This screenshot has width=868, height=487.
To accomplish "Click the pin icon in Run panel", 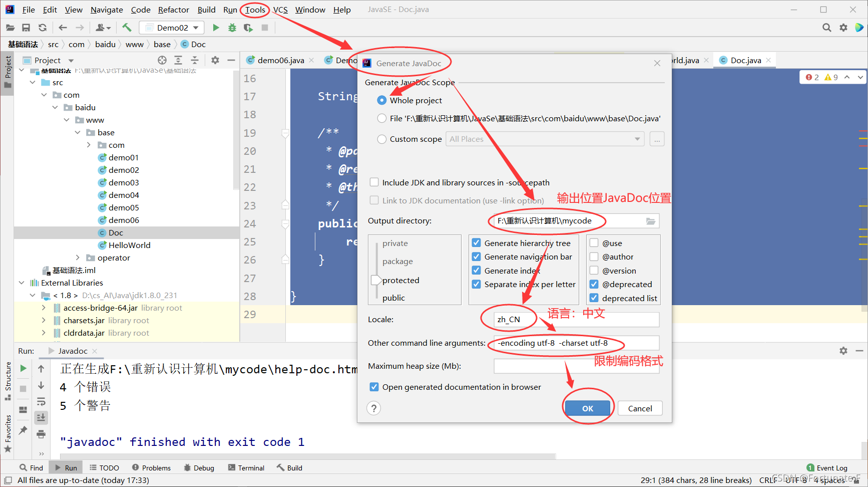I will pyautogui.click(x=23, y=430).
